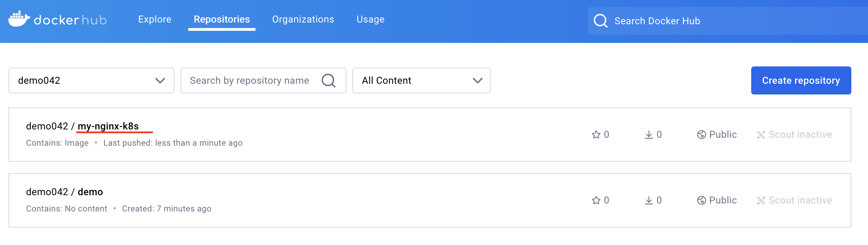Focus the Search by repository name field
Image resolution: width=868 pixels, height=245 pixels.
pos(250,81)
